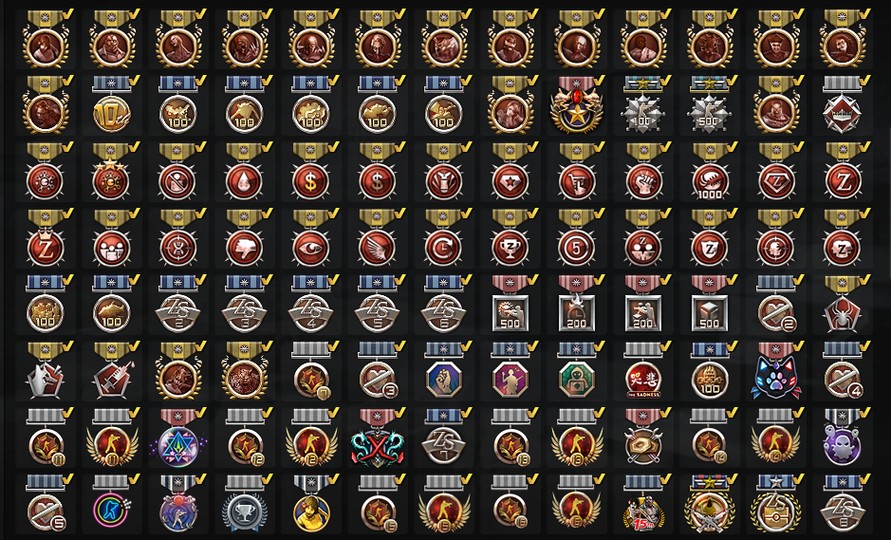Click the neon blue cat face medal

coord(776,372)
